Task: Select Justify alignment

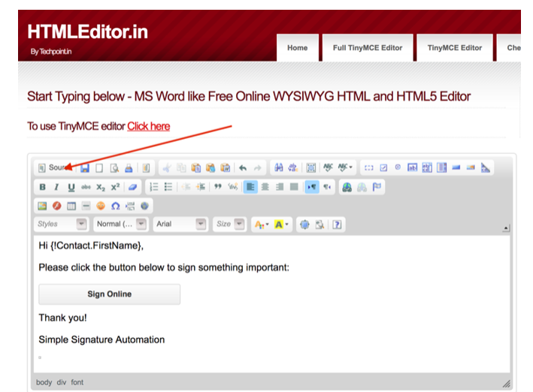Action: 295,187
